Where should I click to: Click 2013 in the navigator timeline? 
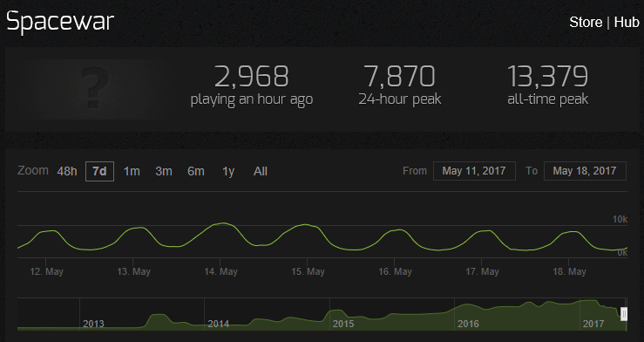coord(93,324)
